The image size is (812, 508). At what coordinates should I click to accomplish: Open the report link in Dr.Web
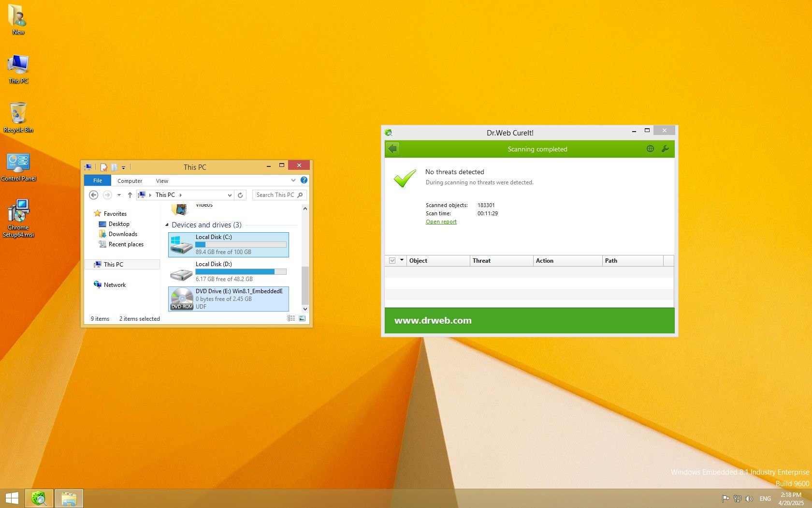(x=441, y=222)
